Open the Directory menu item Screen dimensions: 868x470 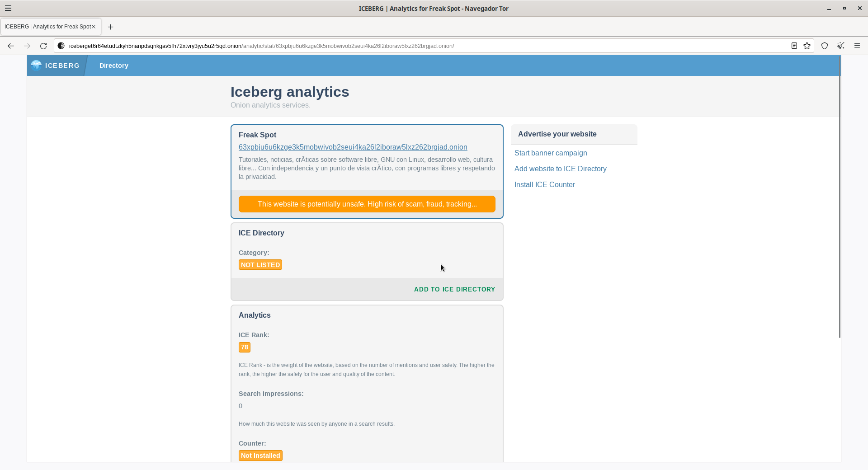(x=114, y=66)
